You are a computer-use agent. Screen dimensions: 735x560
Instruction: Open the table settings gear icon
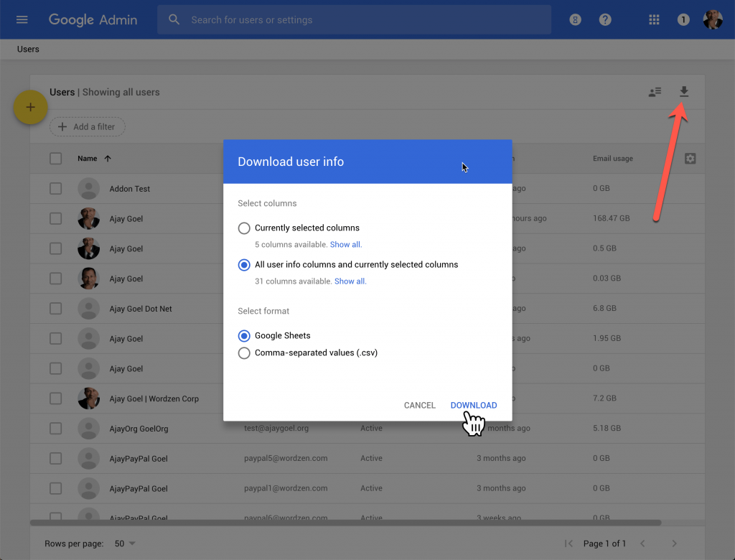pos(690,158)
